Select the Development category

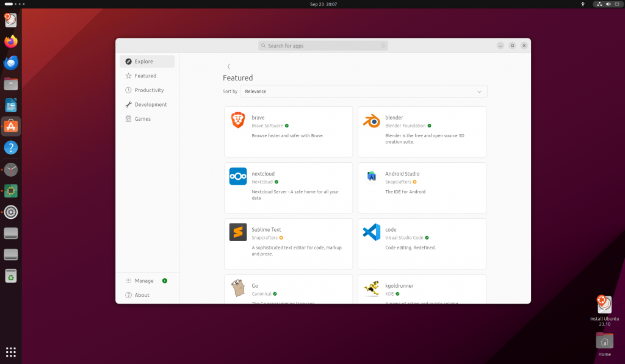coord(149,104)
